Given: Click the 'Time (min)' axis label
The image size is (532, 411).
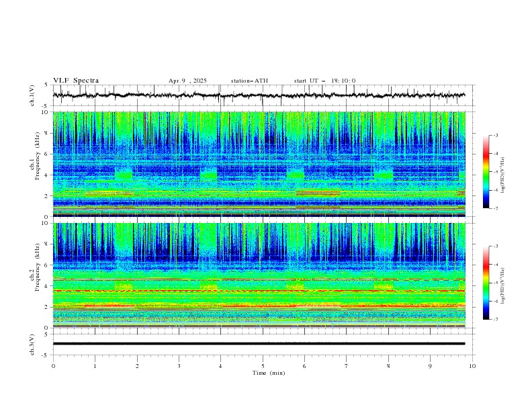Looking at the screenshot, I should coord(269,373).
